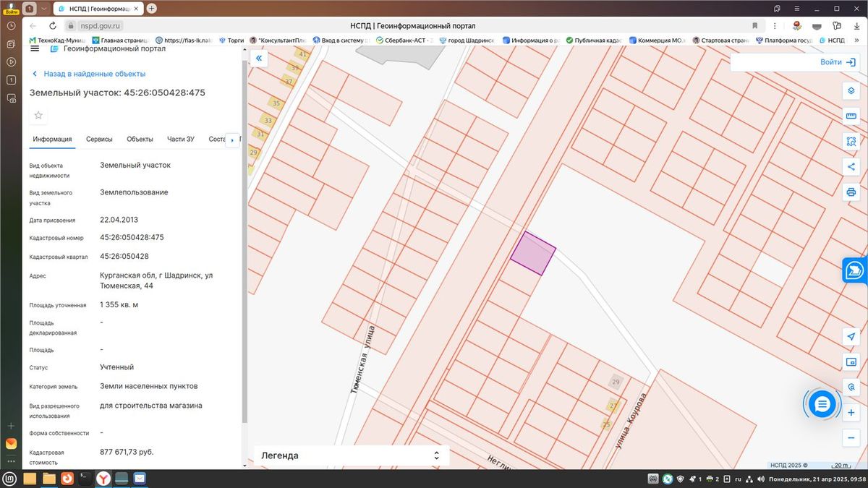Image resolution: width=868 pixels, height=488 pixels.
Task: Zoom in with the plus button
Action: tap(851, 412)
